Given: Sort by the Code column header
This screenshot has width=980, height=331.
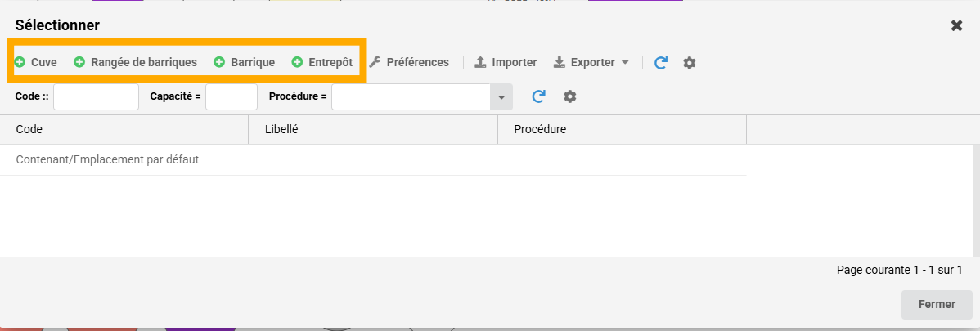Looking at the screenshot, I should [x=124, y=129].
